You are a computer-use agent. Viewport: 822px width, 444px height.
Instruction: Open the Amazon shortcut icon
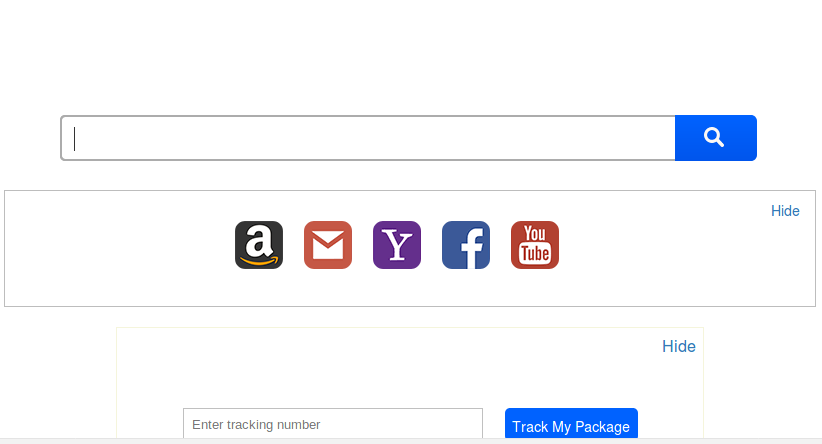[x=259, y=245]
